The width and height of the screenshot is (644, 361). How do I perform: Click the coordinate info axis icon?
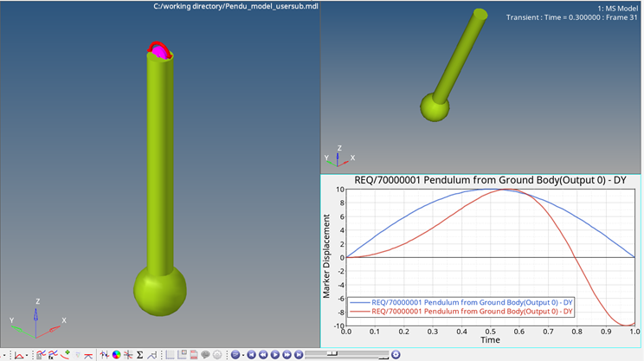point(105,355)
